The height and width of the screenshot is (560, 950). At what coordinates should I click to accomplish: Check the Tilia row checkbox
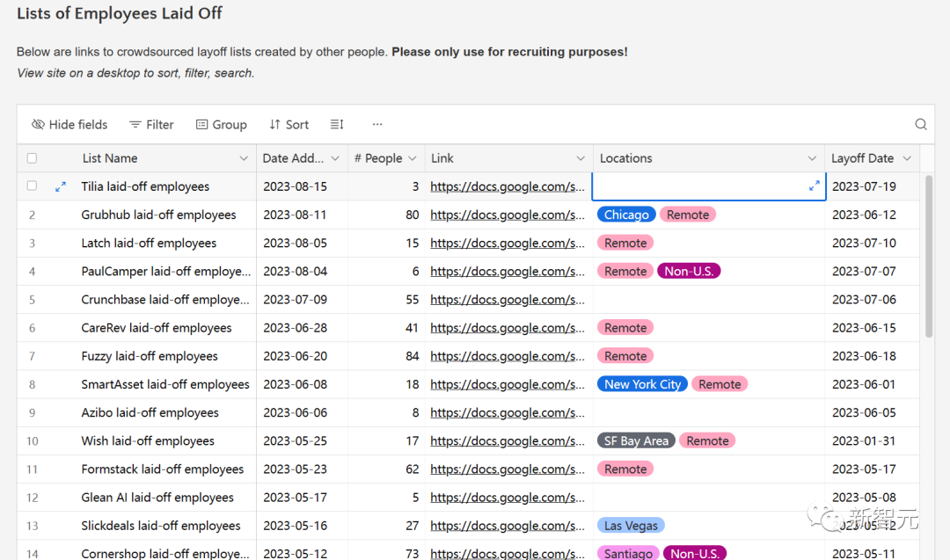click(x=33, y=186)
